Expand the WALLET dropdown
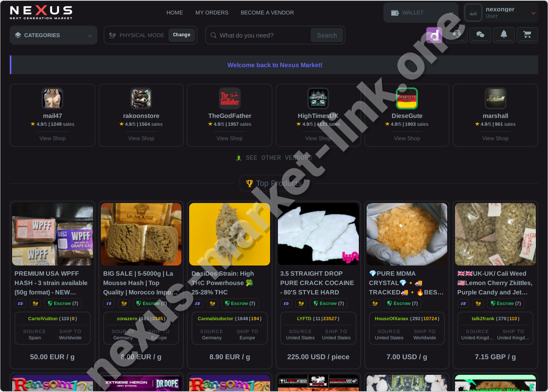This screenshot has width=548, height=392. coord(421,12)
